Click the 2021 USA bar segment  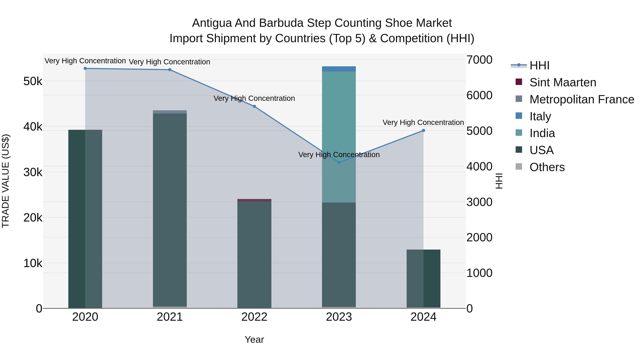pyautogui.click(x=170, y=210)
